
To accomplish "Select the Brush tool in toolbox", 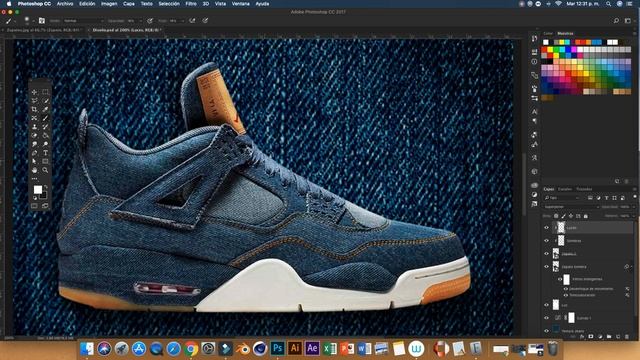I will coord(45,118).
